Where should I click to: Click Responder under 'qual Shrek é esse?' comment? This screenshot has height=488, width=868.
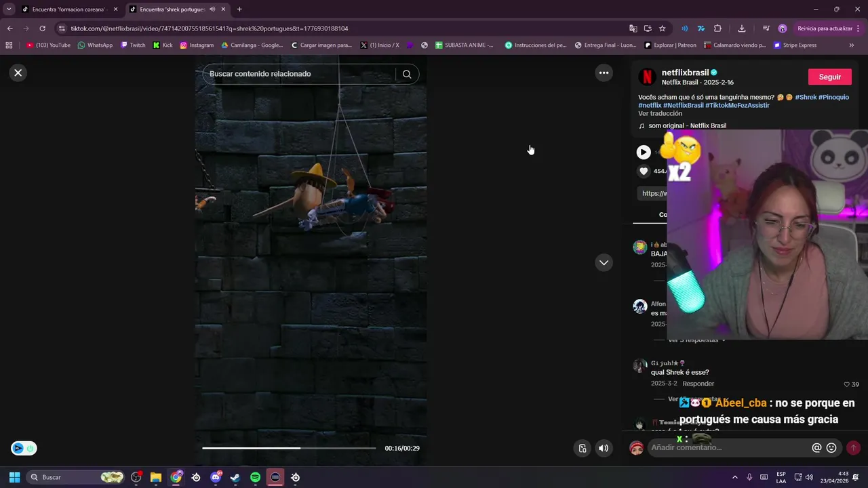tap(698, 384)
